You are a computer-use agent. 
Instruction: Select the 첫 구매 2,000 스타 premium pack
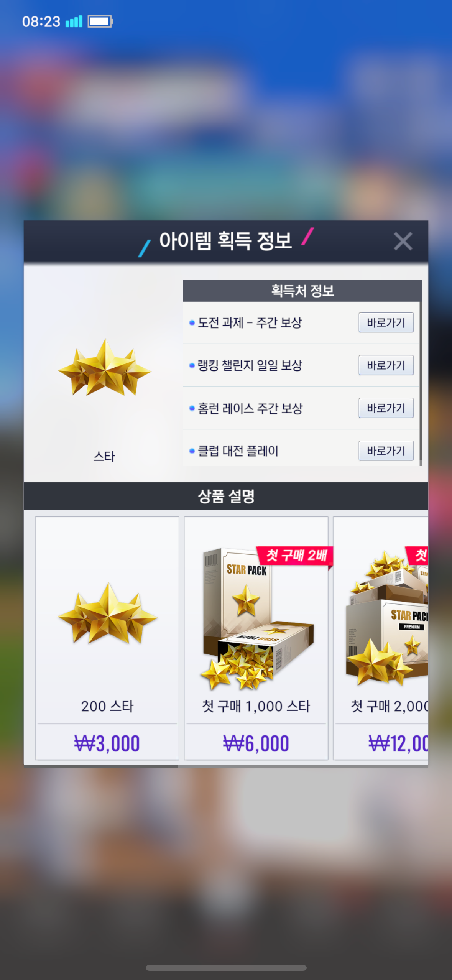click(x=380, y=638)
